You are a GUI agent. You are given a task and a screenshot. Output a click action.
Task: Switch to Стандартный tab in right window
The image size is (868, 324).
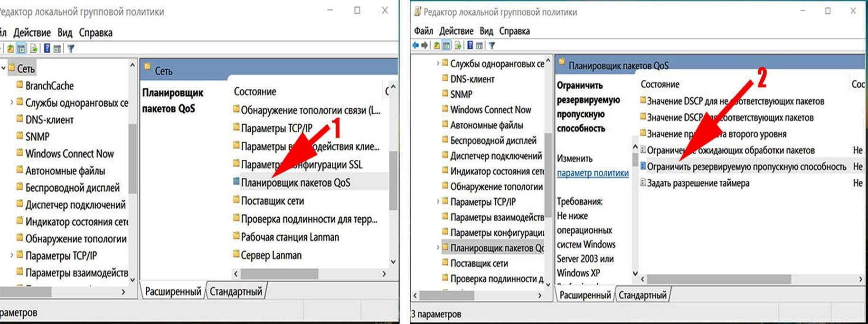click(x=642, y=295)
